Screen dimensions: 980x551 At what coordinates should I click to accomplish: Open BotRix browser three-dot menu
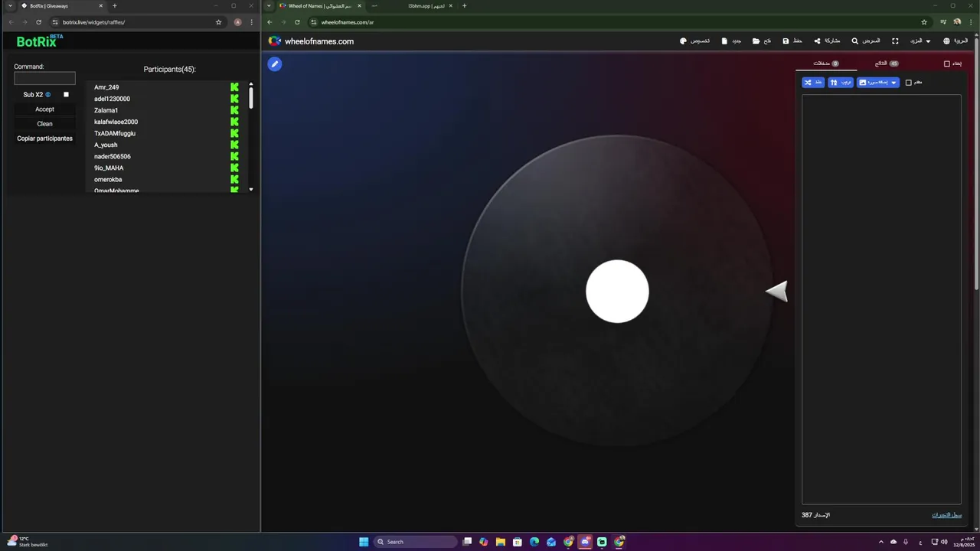tap(252, 22)
